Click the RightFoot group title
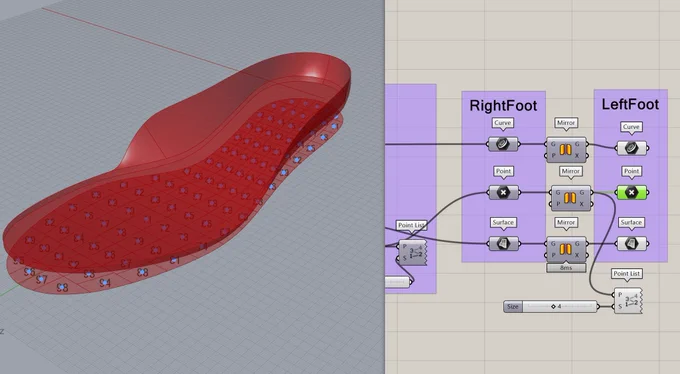Viewport: 680px width, 374px height. point(503,105)
